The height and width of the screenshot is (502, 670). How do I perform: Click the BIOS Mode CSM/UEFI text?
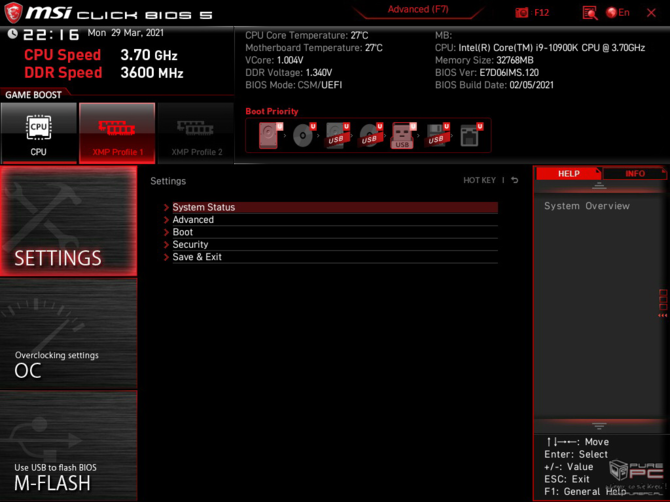(x=294, y=85)
